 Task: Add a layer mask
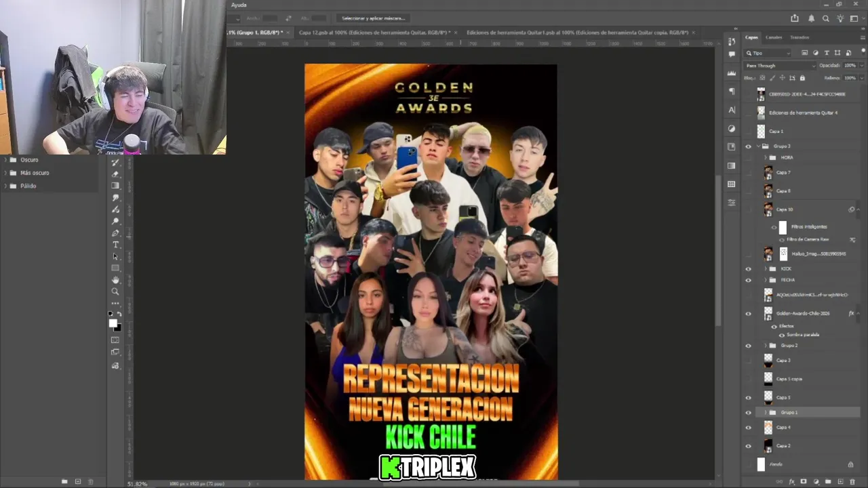[804, 482]
